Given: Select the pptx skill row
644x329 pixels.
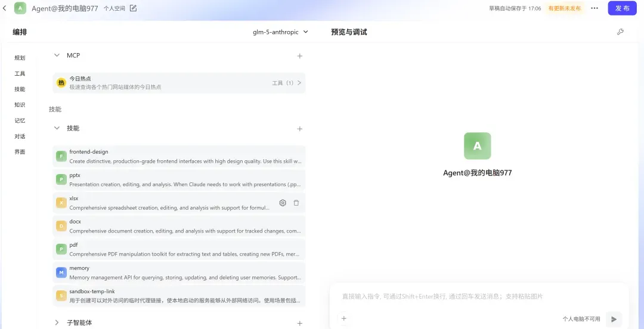Looking at the screenshot, I should (x=179, y=179).
